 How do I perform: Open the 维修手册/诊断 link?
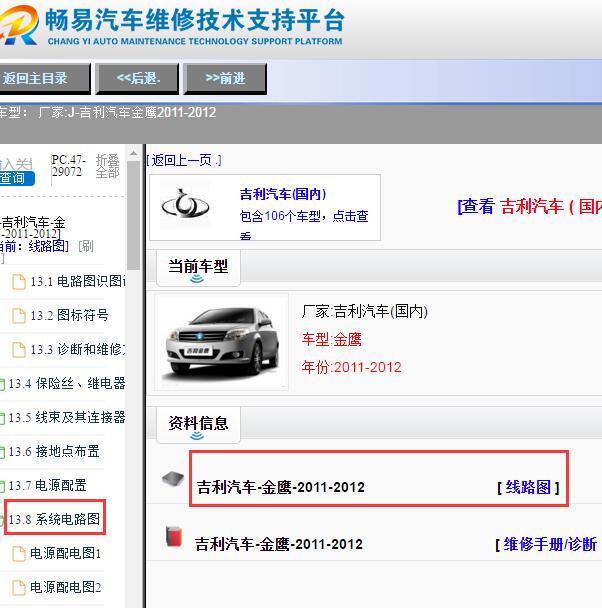pos(550,544)
